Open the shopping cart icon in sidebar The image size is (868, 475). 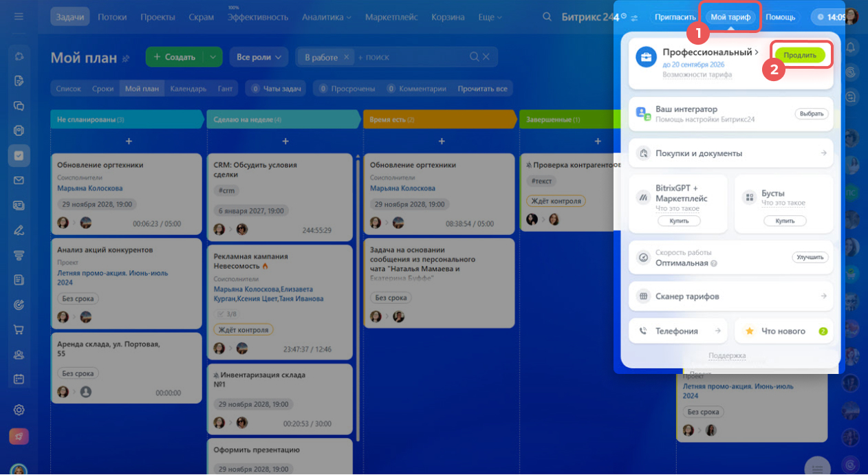(x=19, y=329)
